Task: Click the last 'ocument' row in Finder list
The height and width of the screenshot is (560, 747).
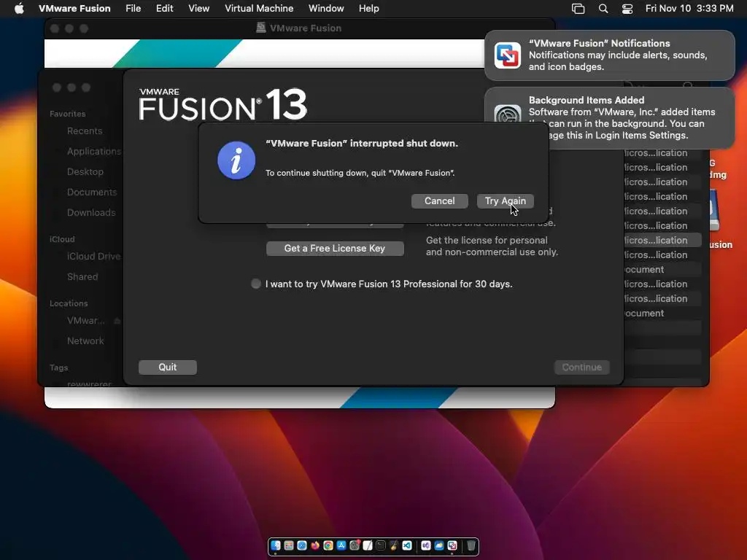Action: (662, 314)
